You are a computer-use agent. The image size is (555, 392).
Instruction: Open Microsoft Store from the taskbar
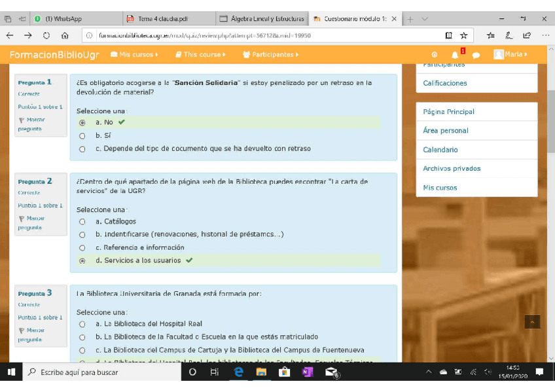pos(284,372)
